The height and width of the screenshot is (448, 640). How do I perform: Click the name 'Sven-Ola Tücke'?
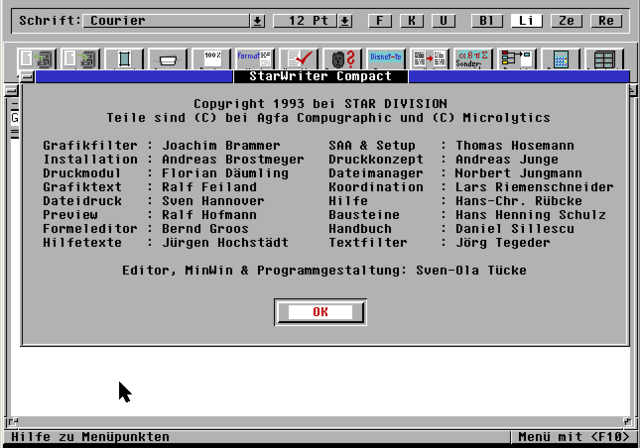coord(471,271)
